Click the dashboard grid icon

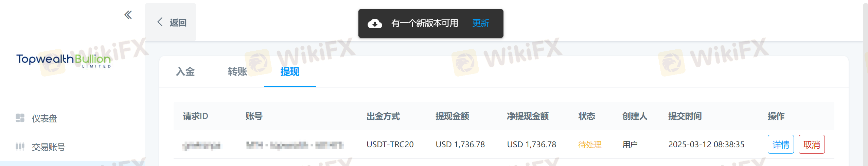click(20, 118)
